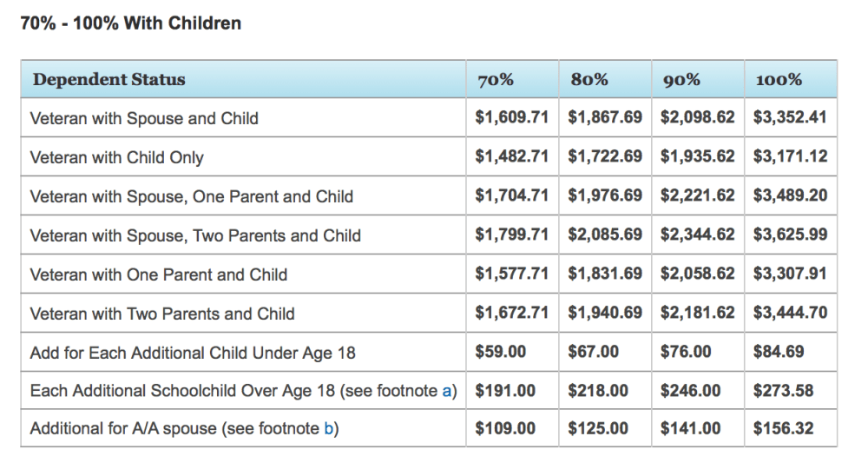Select the 100% column header
Image resolution: width=868 pixels, height=476 pixels.
pyautogui.click(x=778, y=81)
